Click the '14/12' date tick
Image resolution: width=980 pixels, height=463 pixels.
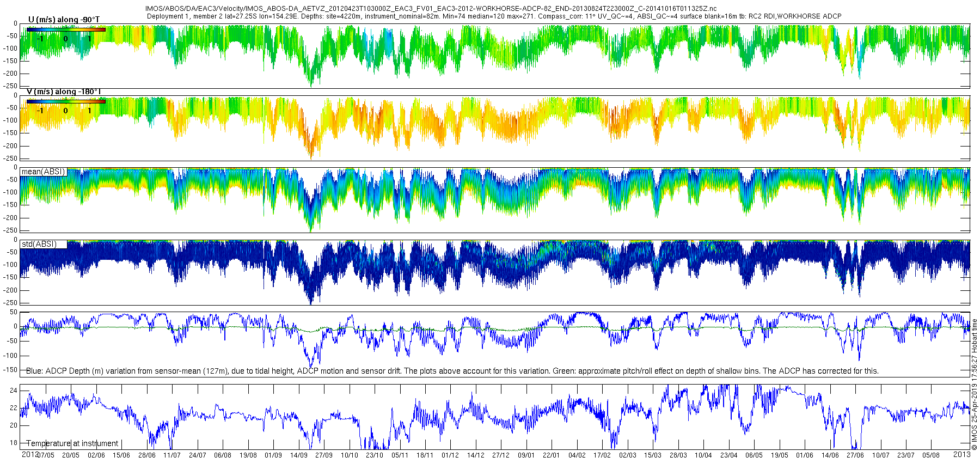475,455
